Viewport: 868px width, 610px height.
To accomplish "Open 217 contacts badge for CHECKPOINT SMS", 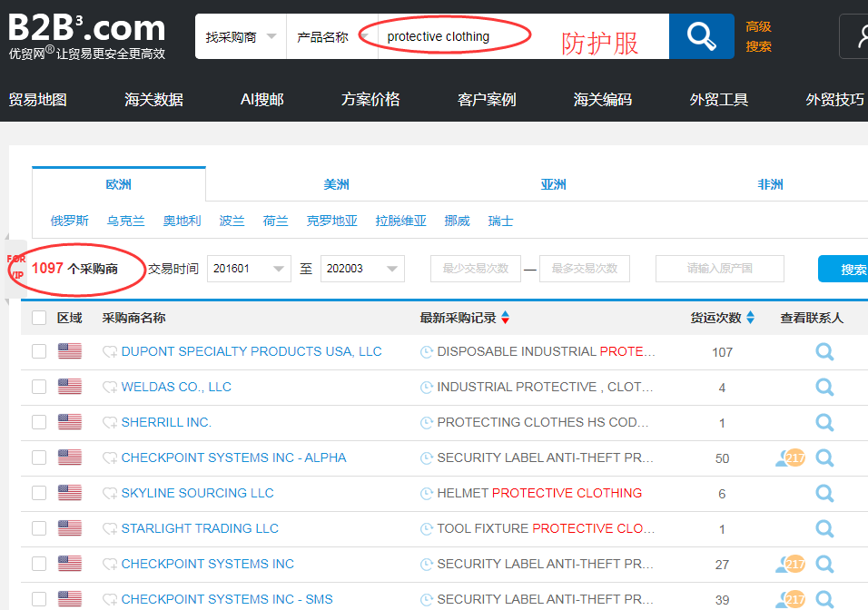I will coord(791,599).
